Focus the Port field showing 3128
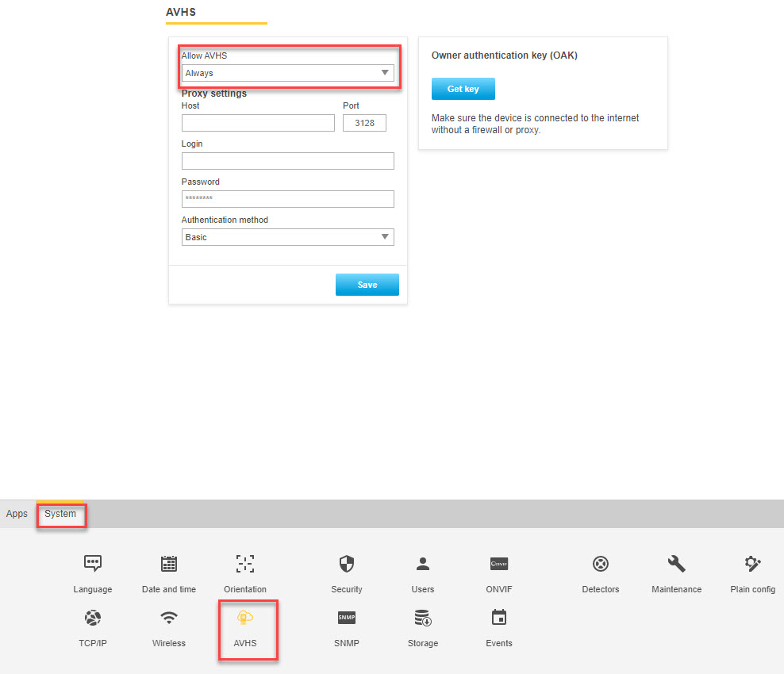 point(364,123)
